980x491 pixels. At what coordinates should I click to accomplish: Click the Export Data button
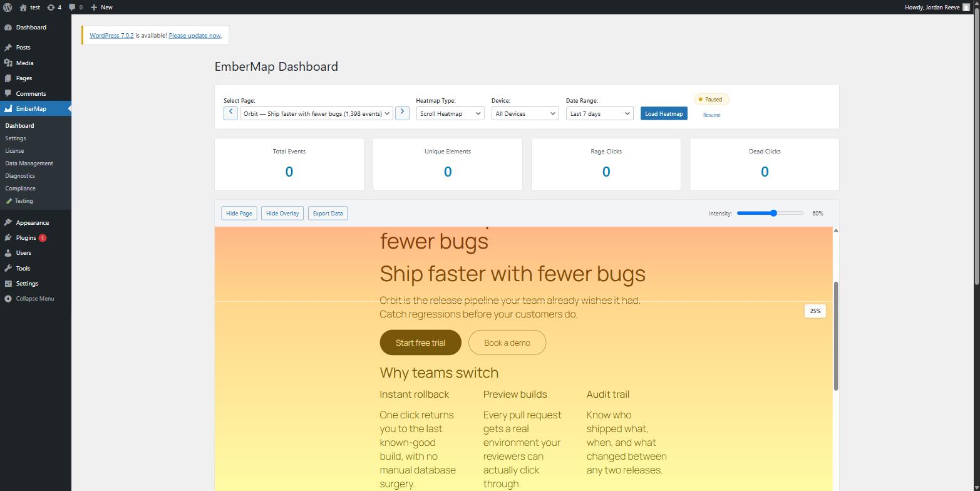point(328,214)
